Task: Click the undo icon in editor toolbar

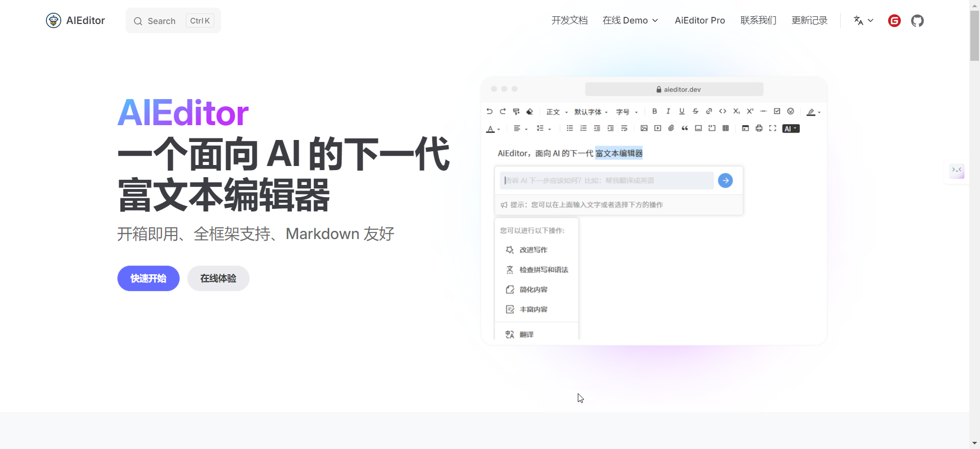Action: pyautogui.click(x=489, y=111)
